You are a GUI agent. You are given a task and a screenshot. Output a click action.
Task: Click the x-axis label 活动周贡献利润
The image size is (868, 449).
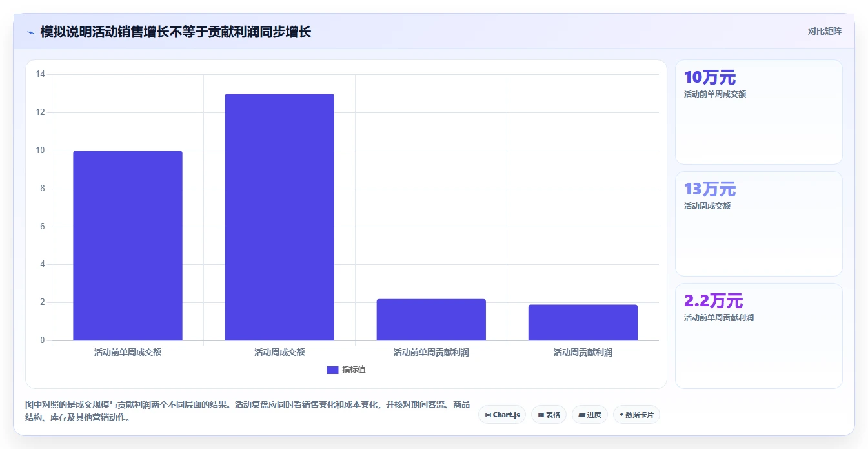(x=583, y=352)
